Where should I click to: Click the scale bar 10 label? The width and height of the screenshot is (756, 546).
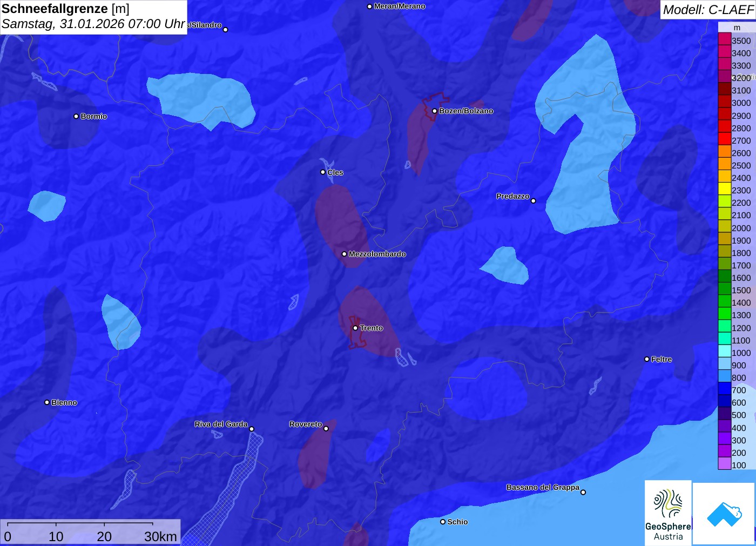(x=56, y=536)
